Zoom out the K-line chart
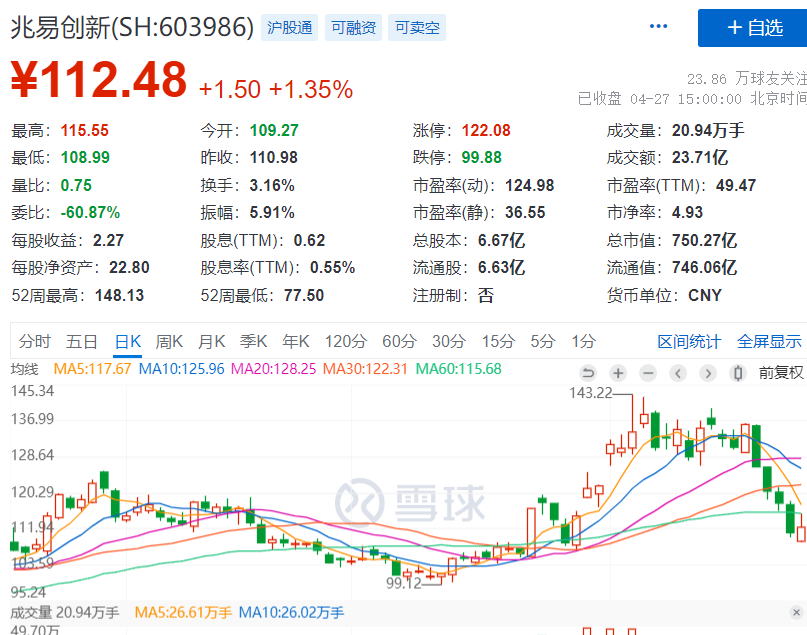 [648, 373]
